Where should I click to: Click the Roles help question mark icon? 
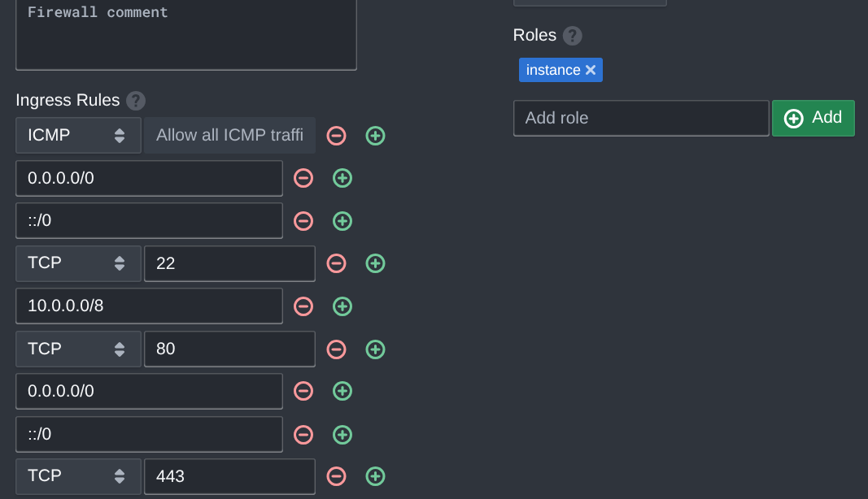[573, 36]
